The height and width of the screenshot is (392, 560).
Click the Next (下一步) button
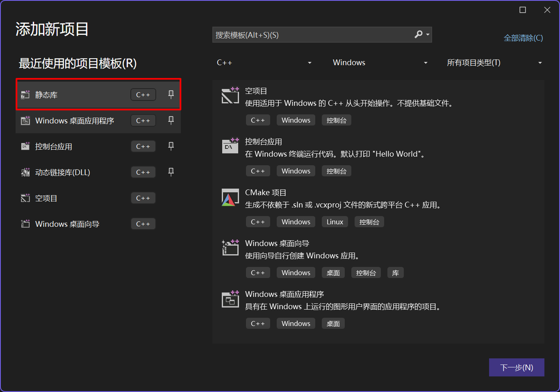[x=516, y=367]
